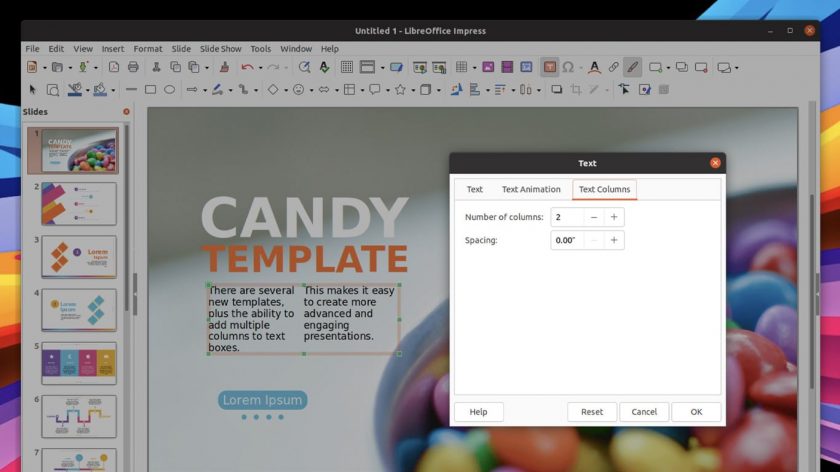Screen dimensions: 840x472
Task: Select slide 3 thumbnail in Slides panel
Action: [79, 257]
